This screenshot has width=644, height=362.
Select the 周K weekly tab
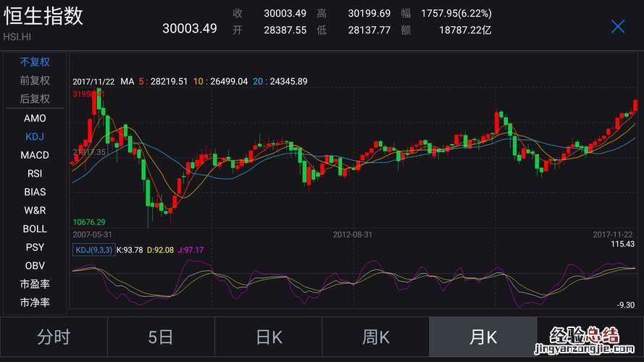(x=375, y=337)
